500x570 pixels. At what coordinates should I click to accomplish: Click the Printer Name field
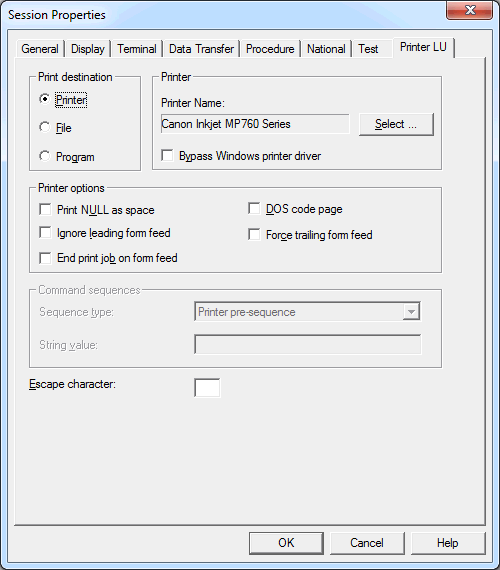[255, 124]
